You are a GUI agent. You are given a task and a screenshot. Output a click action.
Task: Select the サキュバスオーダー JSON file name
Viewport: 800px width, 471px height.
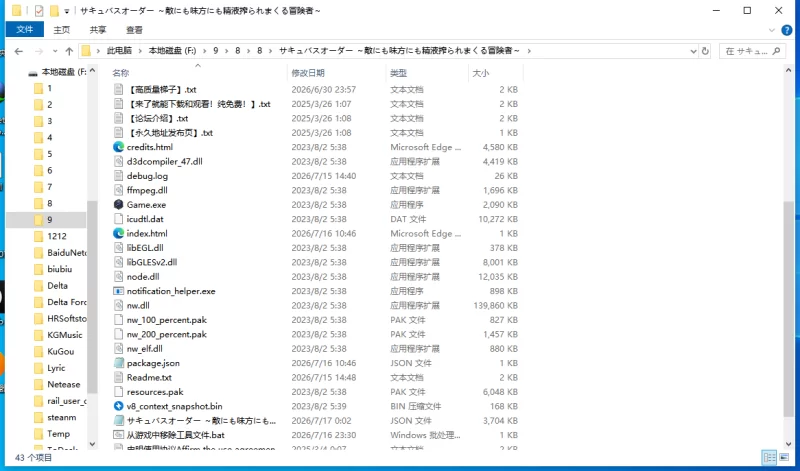(x=201, y=421)
